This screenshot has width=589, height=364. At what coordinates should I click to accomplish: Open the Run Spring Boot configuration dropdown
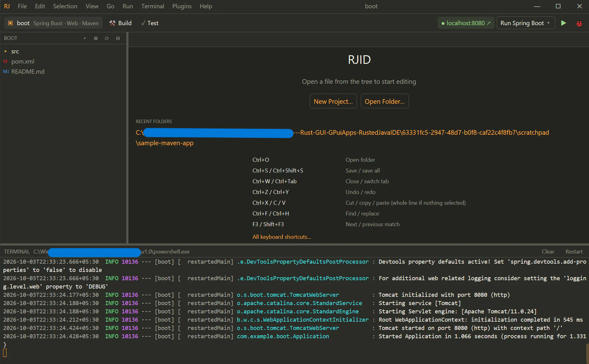[x=525, y=23]
